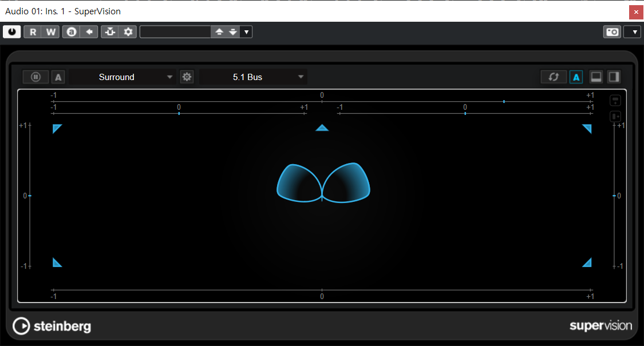Click the copy A to B arrow icon
The image size is (644, 346).
click(89, 32)
